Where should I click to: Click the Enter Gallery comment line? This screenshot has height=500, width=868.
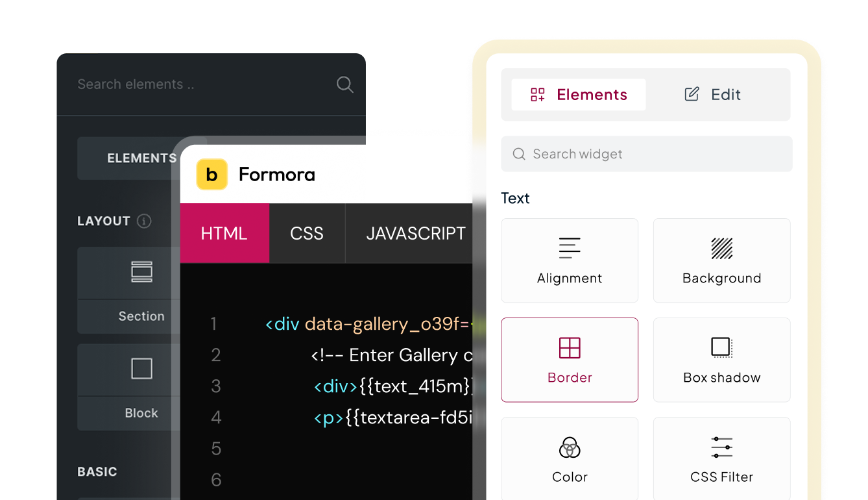pyautogui.click(x=393, y=355)
